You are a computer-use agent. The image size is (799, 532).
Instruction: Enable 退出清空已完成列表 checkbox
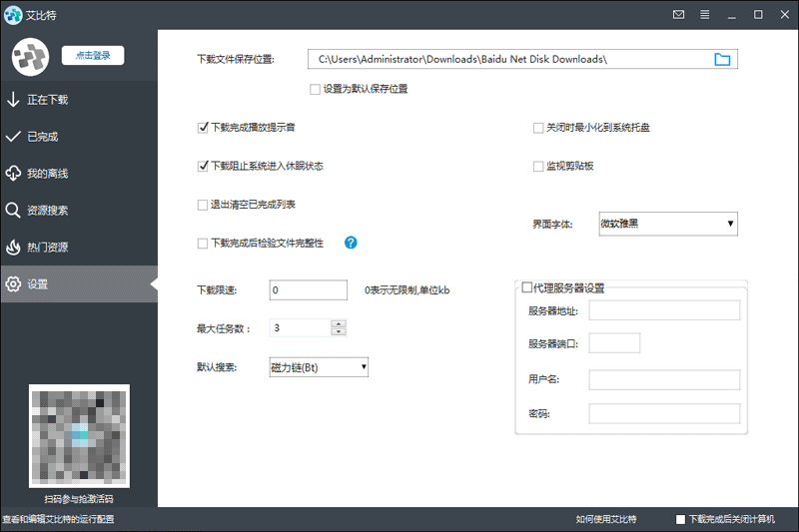203,205
